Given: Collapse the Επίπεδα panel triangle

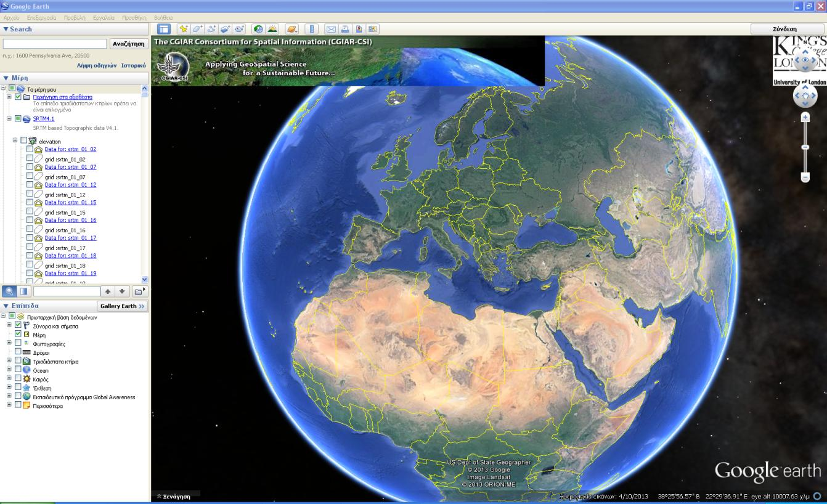Looking at the screenshot, I should coord(6,306).
